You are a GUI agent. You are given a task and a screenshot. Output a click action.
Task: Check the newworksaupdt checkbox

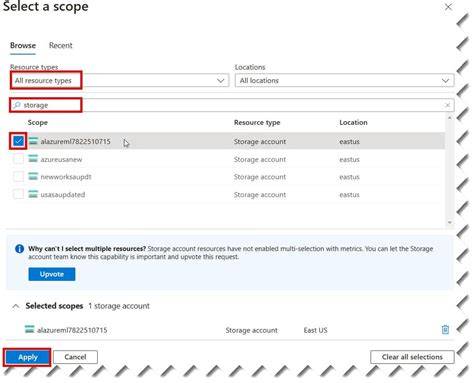click(x=18, y=176)
